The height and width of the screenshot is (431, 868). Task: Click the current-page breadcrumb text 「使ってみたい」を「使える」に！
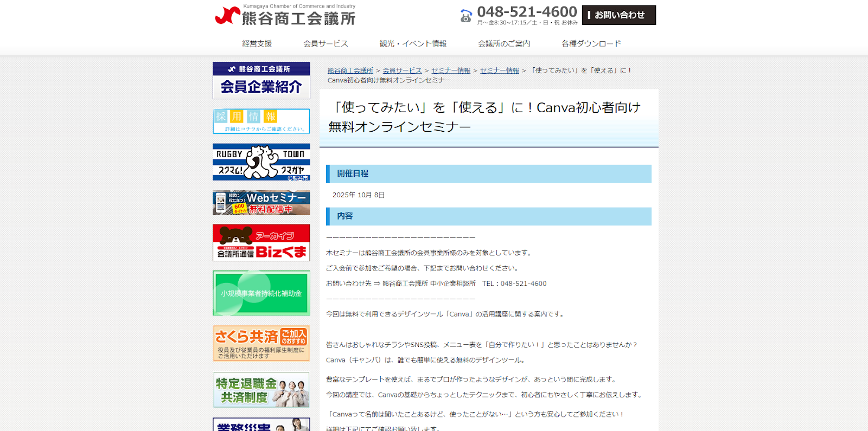click(x=582, y=70)
